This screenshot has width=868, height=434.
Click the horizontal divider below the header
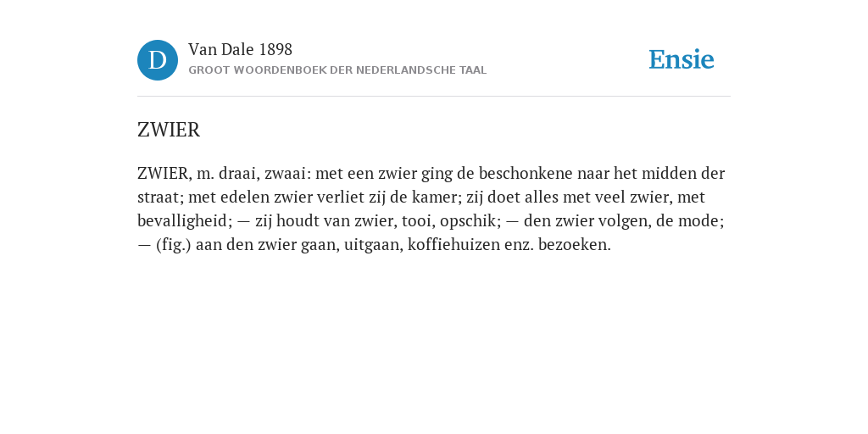434,97
